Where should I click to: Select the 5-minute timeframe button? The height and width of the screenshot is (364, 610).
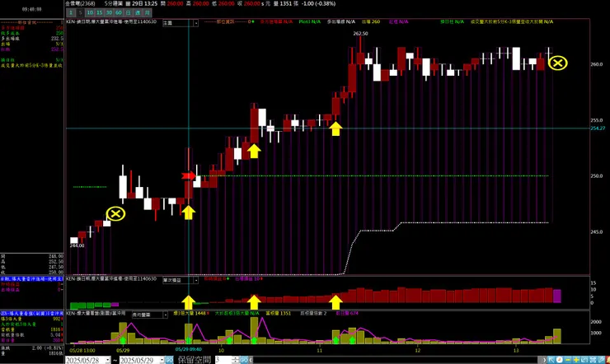click(81, 12)
